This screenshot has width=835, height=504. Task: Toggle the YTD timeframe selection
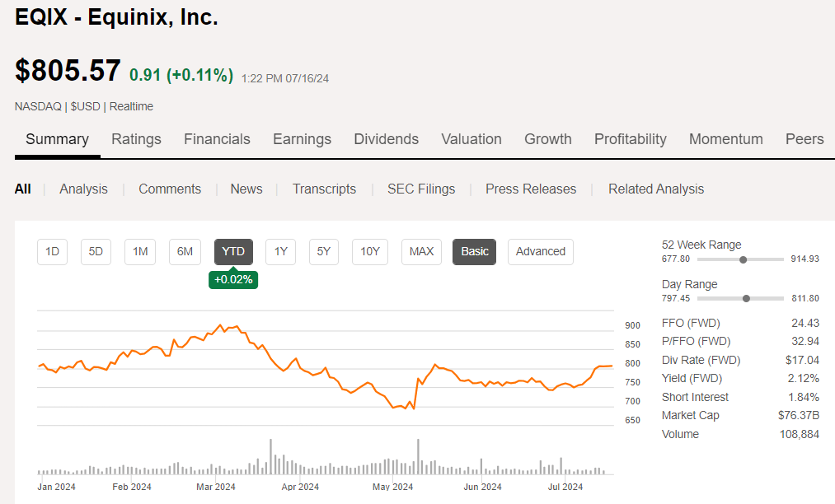click(233, 252)
